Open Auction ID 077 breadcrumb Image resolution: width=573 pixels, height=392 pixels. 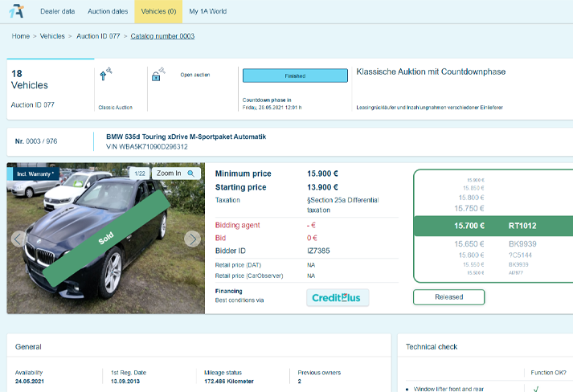click(98, 36)
